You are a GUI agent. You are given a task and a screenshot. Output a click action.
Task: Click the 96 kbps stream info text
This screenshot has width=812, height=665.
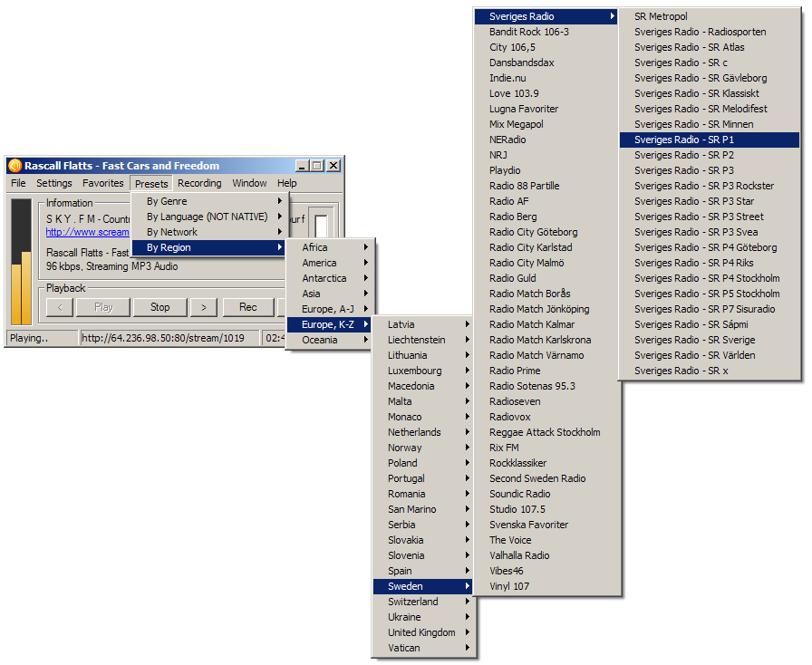click(111, 266)
